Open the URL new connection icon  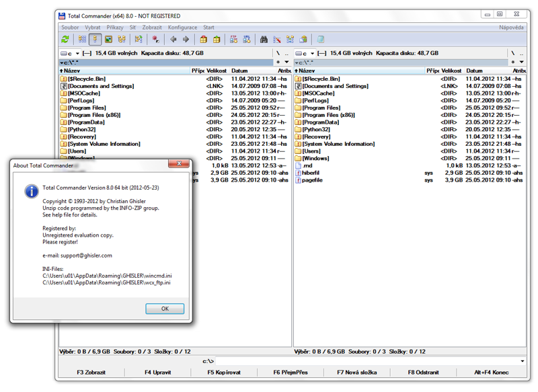pyautogui.click(x=247, y=40)
